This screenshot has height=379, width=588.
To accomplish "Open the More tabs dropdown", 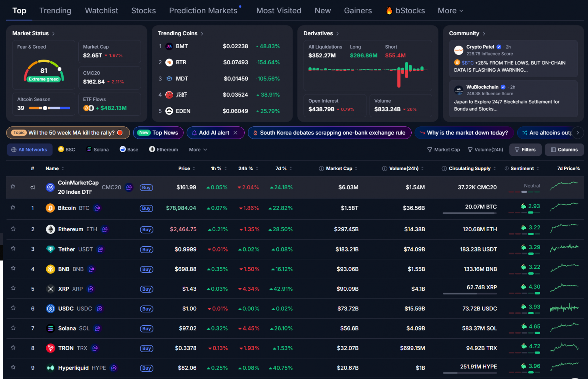I will [x=450, y=11].
